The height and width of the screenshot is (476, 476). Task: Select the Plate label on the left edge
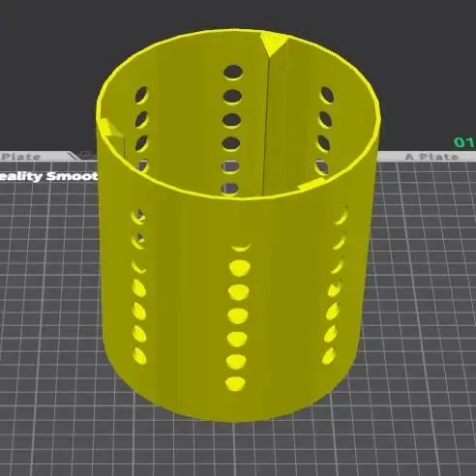point(21,157)
